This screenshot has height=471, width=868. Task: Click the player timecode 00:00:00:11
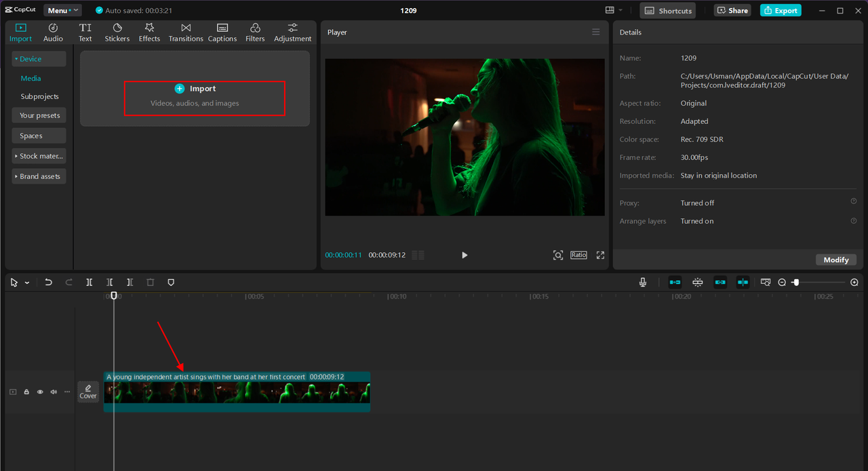(343, 255)
